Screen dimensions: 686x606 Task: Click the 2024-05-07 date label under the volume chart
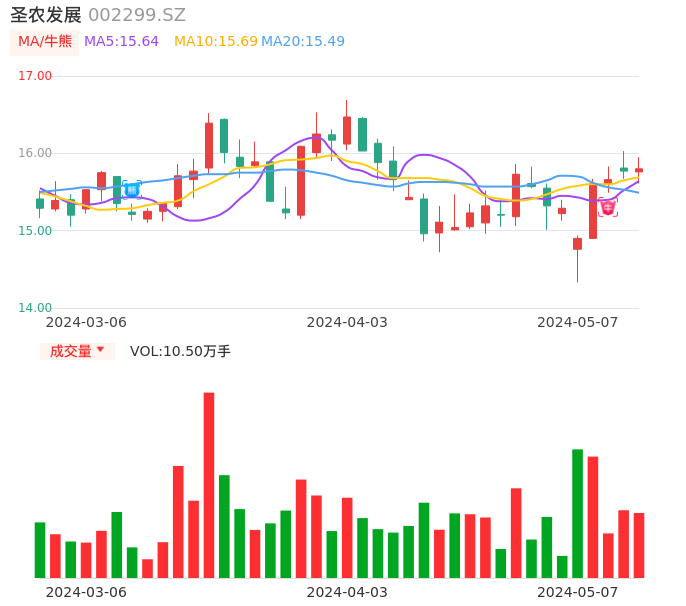(x=577, y=592)
